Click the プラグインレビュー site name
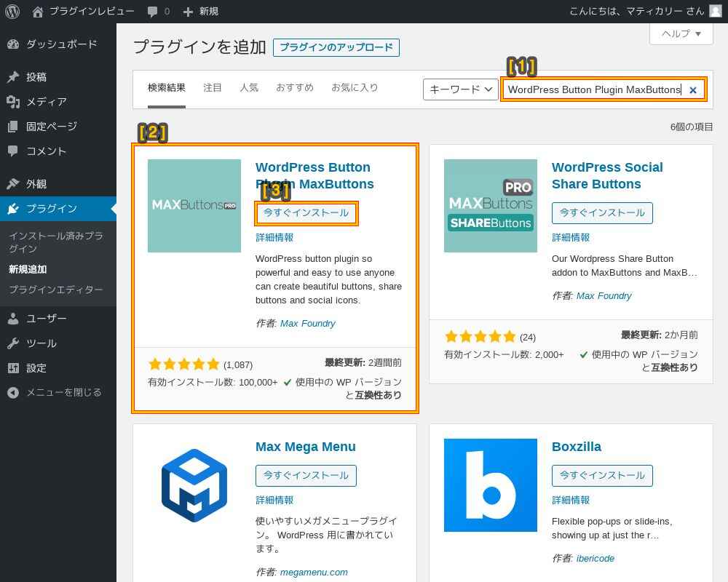 pyautogui.click(x=92, y=11)
